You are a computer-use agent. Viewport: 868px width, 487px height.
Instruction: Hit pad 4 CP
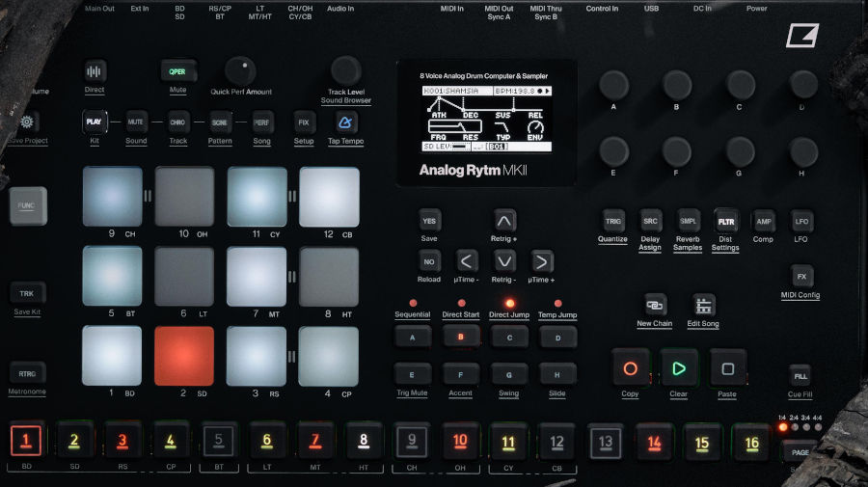coord(328,356)
